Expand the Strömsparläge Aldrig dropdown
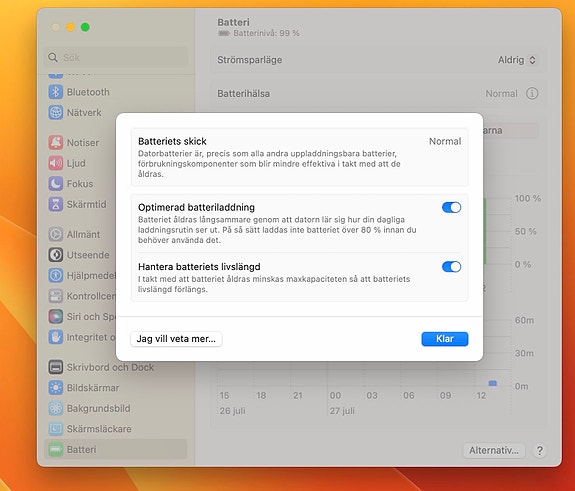 pyautogui.click(x=517, y=60)
